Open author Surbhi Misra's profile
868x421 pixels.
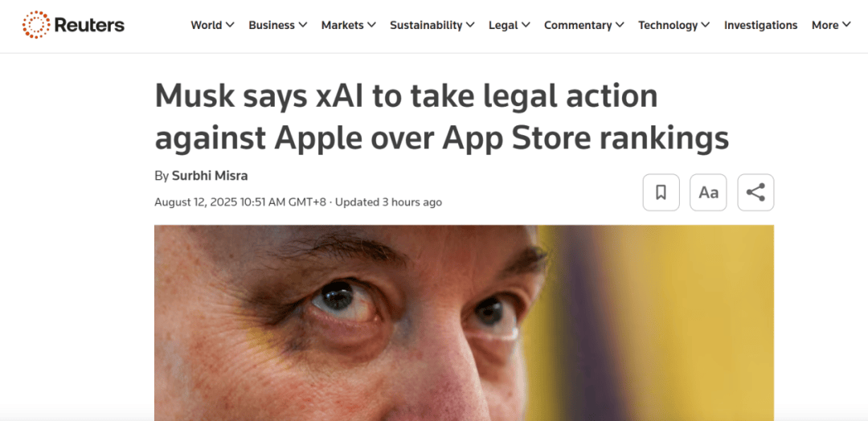210,176
